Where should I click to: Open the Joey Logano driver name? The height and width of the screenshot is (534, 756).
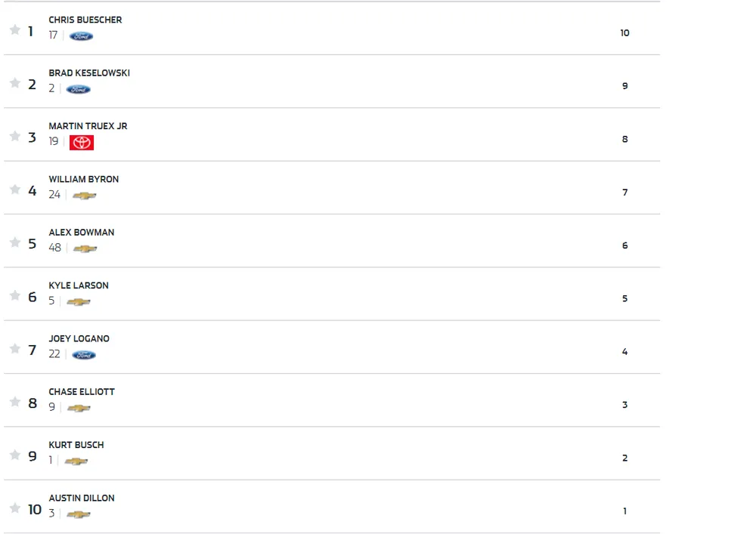(x=79, y=338)
